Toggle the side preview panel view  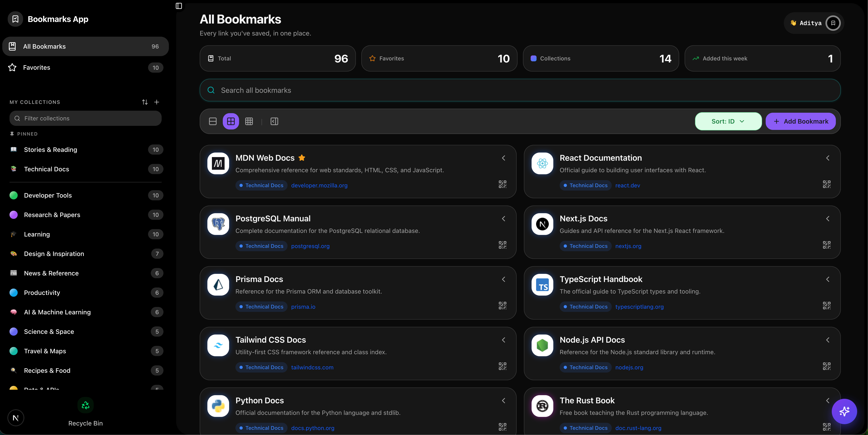coord(274,121)
